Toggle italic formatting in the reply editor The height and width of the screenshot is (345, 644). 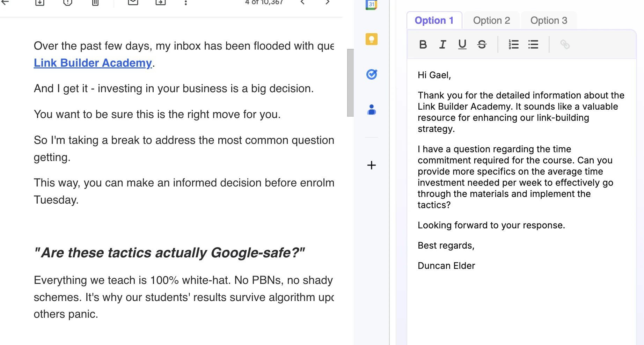(x=442, y=44)
